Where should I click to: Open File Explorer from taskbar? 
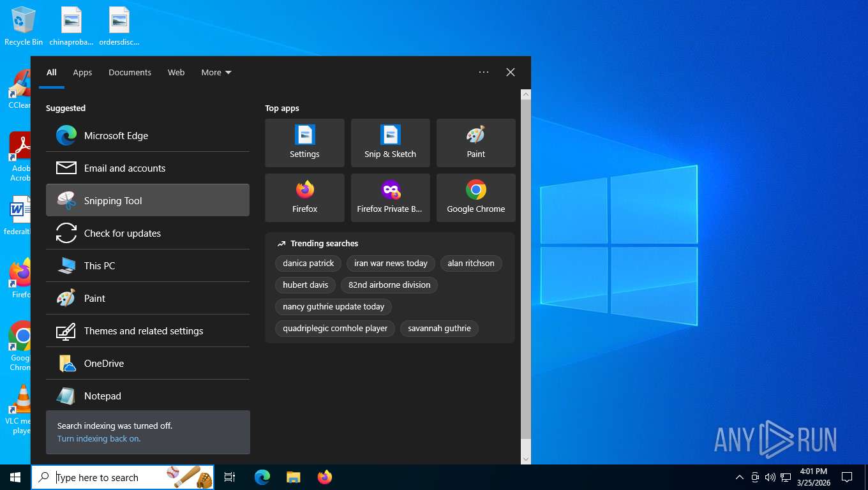293,477
